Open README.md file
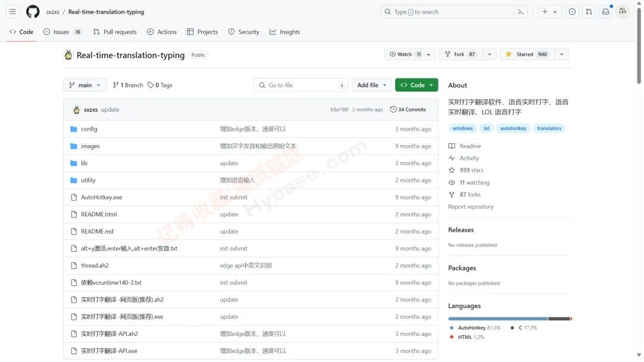The image size is (644, 362). pos(97,232)
